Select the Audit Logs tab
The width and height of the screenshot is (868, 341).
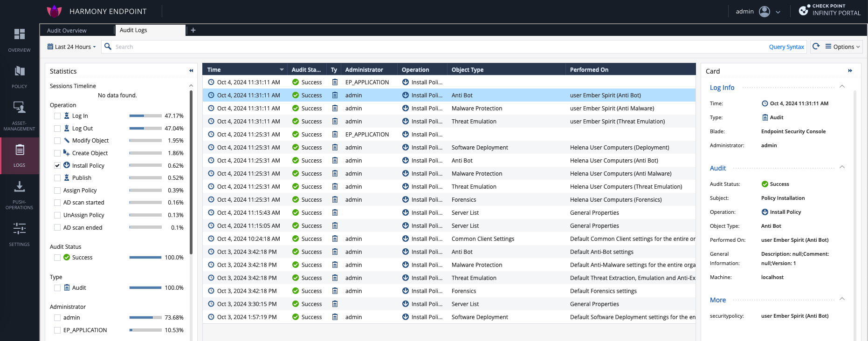click(x=133, y=30)
